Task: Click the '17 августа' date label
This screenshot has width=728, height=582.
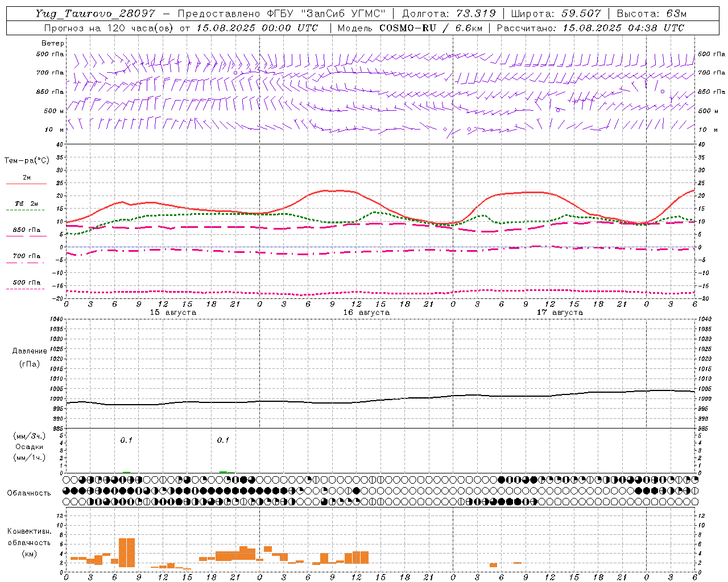Action: point(560,313)
